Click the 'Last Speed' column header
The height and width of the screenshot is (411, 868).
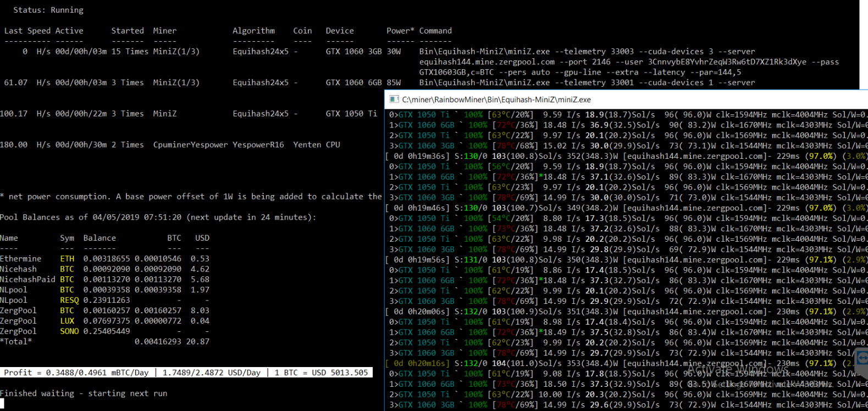(27, 31)
